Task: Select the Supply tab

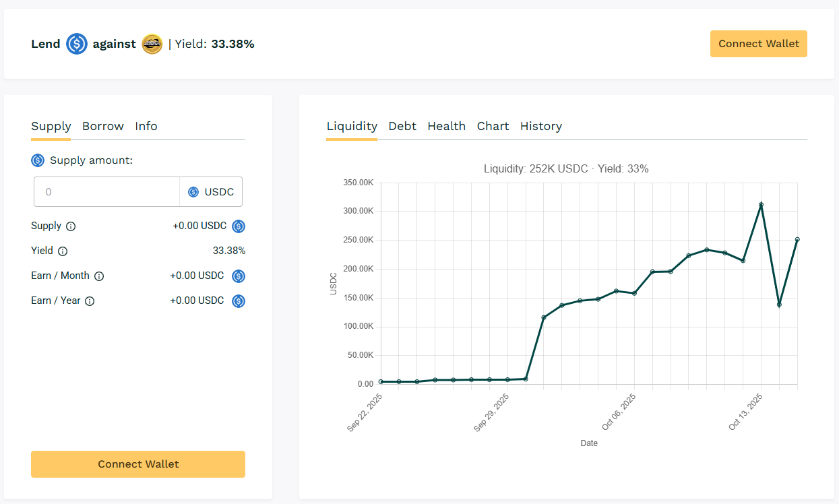Action: point(51,126)
